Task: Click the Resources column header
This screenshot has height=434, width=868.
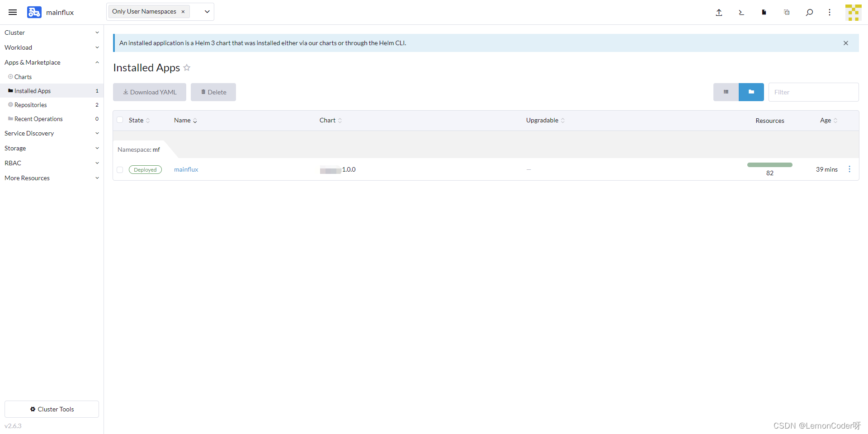Action: pyautogui.click(x=770, y=121)
